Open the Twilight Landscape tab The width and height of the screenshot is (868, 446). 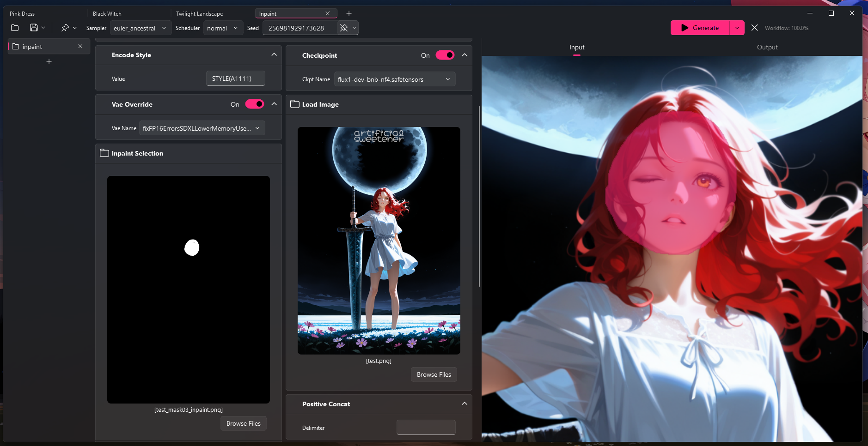pyautogui.click(x=199, y=14)
